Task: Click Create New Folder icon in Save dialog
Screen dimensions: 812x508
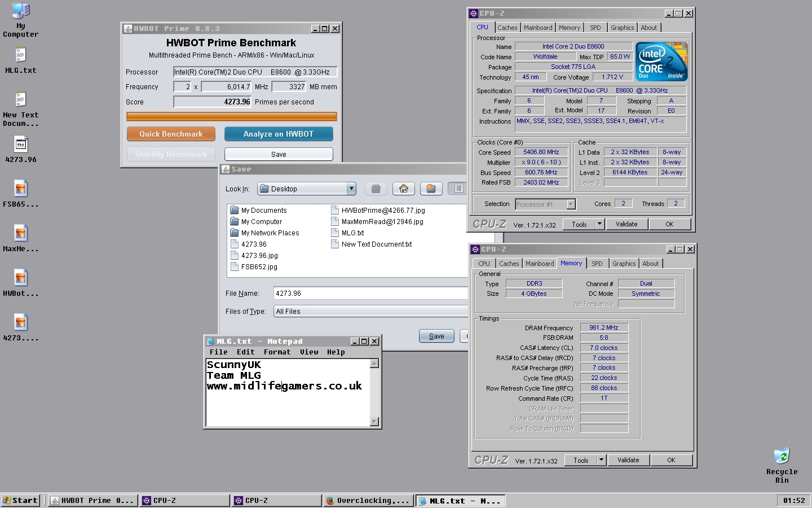Action: coord(431,189)
